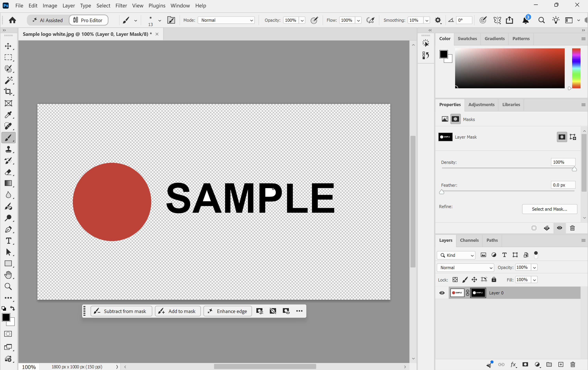
Task: Toggle Lock transparent pixels
Action: [455, 280]
